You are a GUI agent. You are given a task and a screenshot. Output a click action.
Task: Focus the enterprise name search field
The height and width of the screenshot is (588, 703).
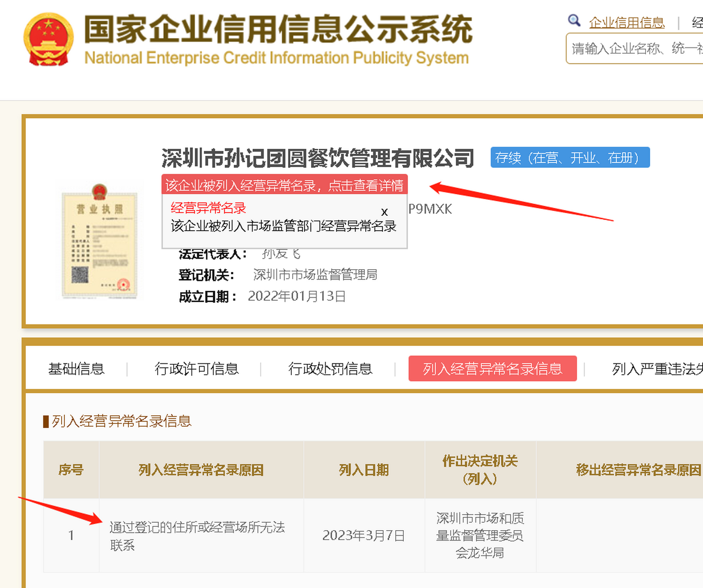[635, 48]
